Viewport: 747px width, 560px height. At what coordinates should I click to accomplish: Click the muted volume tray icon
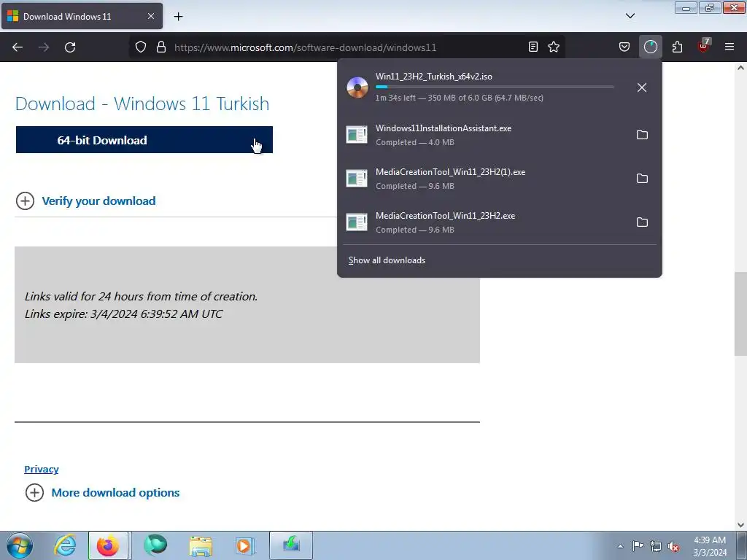[x=673, y=546]
